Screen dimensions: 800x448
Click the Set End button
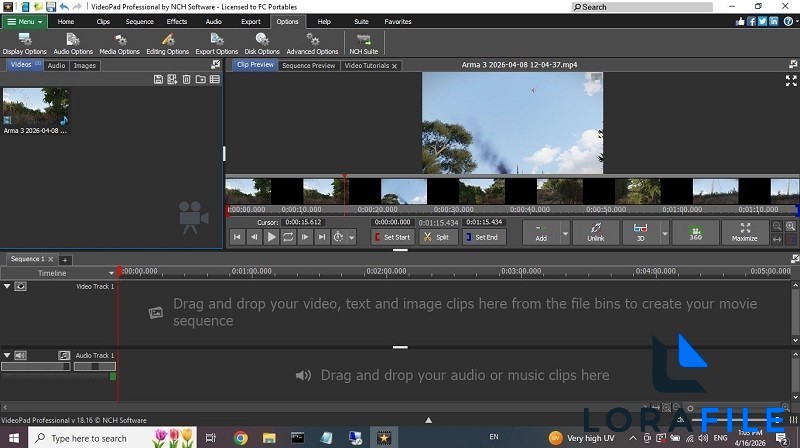[x=482, y=237]
